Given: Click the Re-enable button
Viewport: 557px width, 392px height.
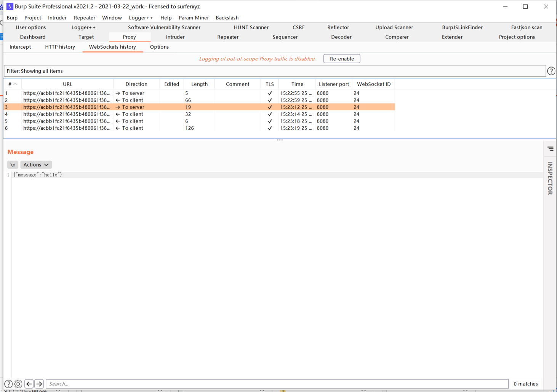Looking at the screenshot, I should click(x=342, y=59).
